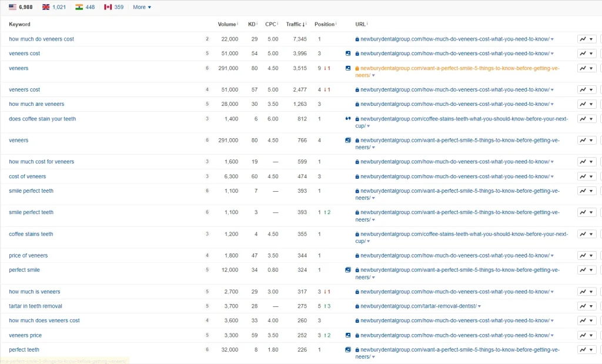Open chart dropdown arrow for 'perfect teeth' row
Viewport: 602px width, 364px height.
click(x=591, y=350)
